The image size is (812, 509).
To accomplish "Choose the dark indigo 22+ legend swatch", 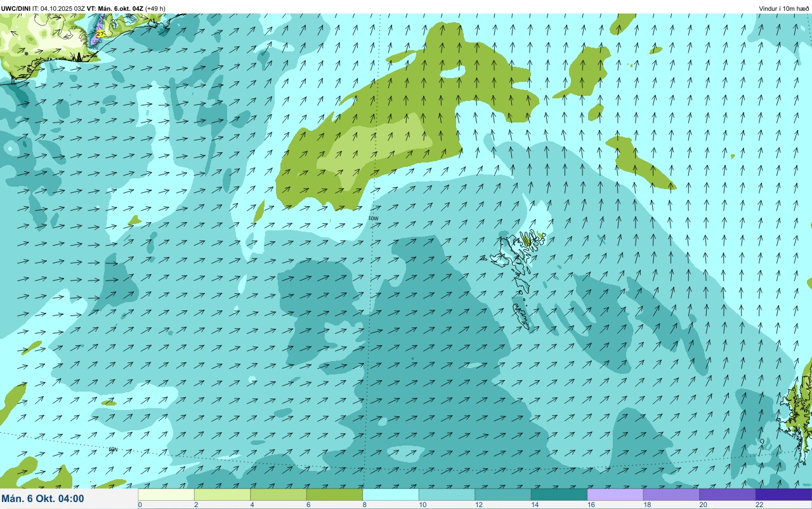I will (783, 494).
